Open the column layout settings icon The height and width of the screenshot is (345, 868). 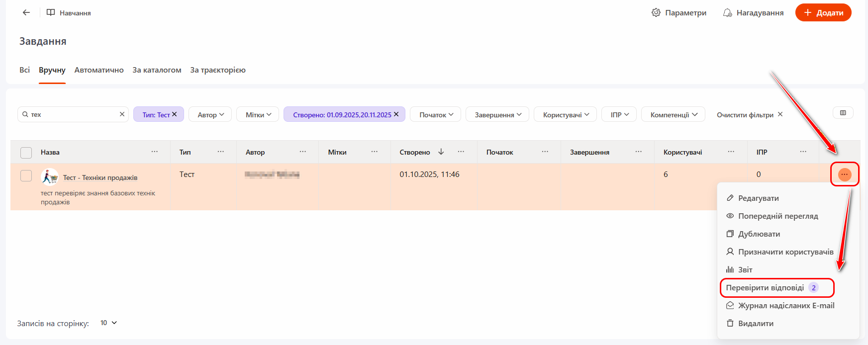click(x=843, y=113)
